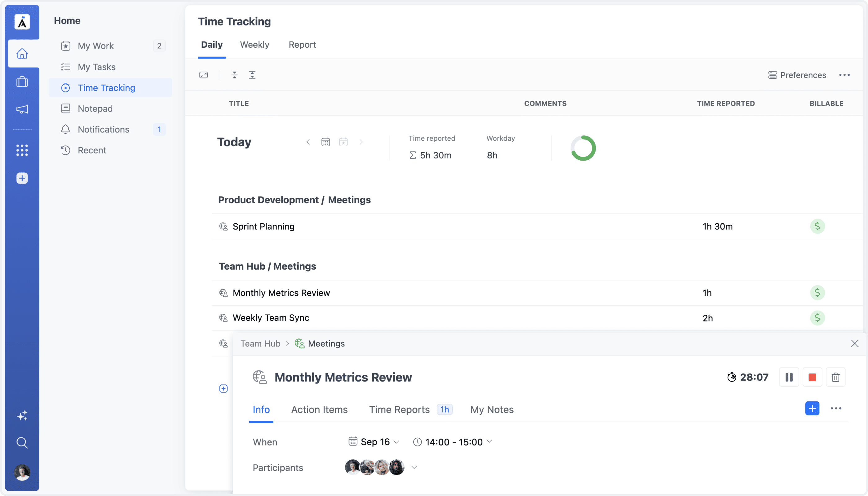Click Team Hub breadcrumb link

[x=260, y=343]
